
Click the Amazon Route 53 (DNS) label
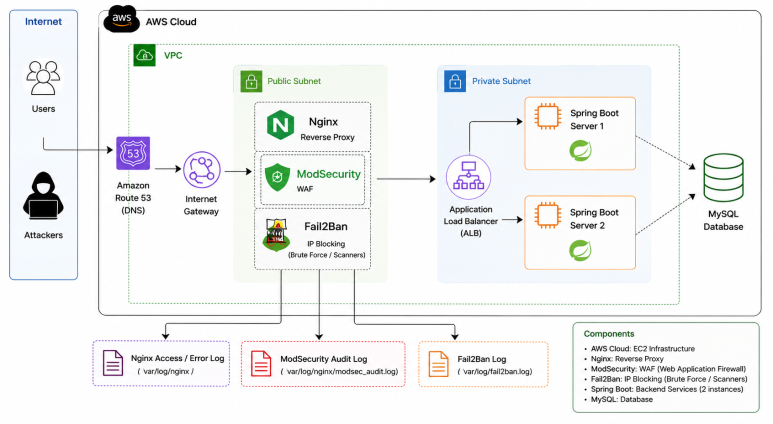[133, 198]
